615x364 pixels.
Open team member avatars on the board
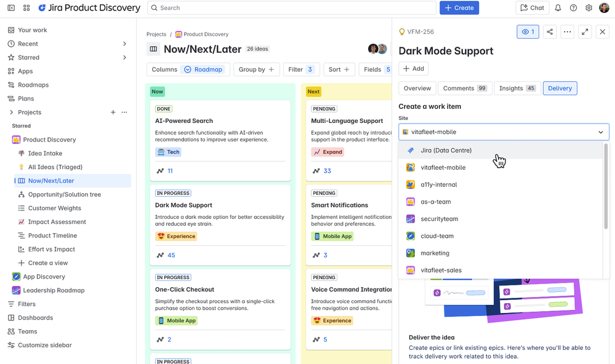[377, 49]
